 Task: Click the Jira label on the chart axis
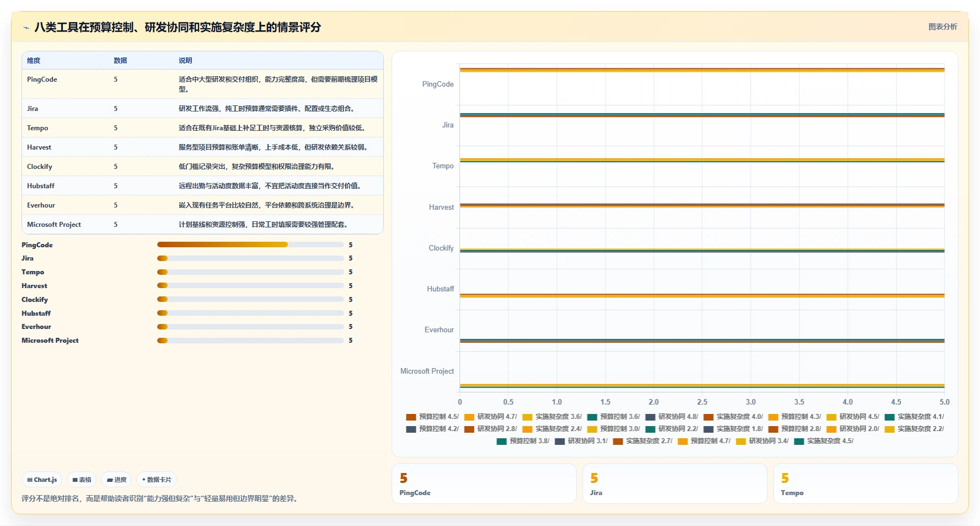click(x=448, y=125)
